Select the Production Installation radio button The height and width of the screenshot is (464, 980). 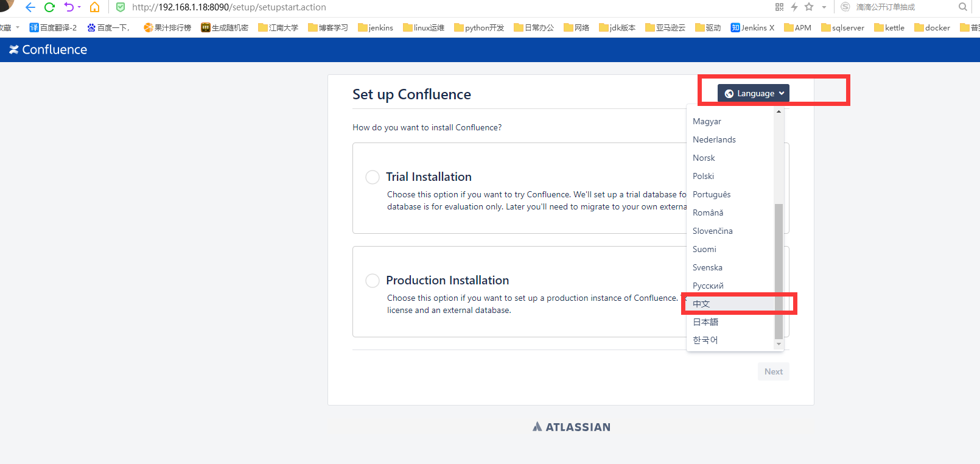[373, 281]
